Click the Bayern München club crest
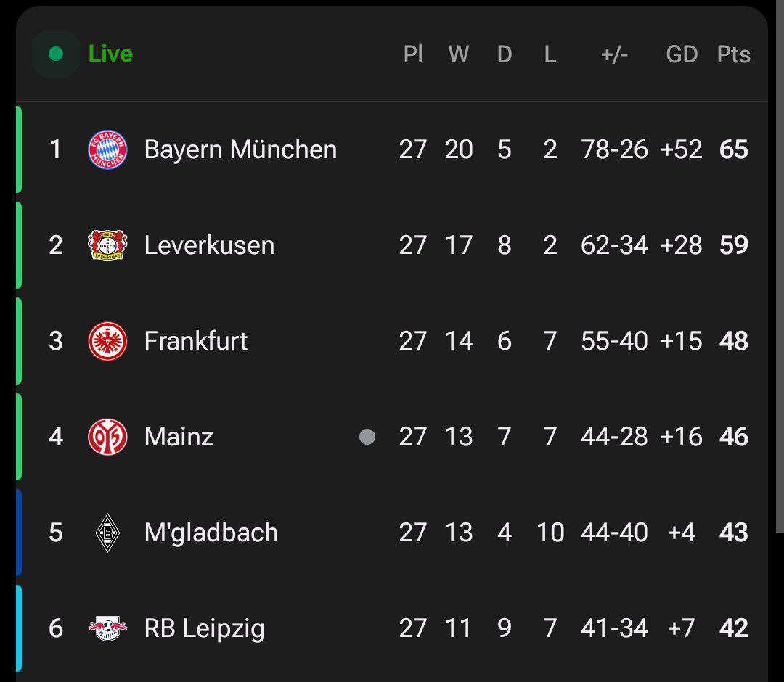This screenshot has height=682, width=784. [107, 149]
